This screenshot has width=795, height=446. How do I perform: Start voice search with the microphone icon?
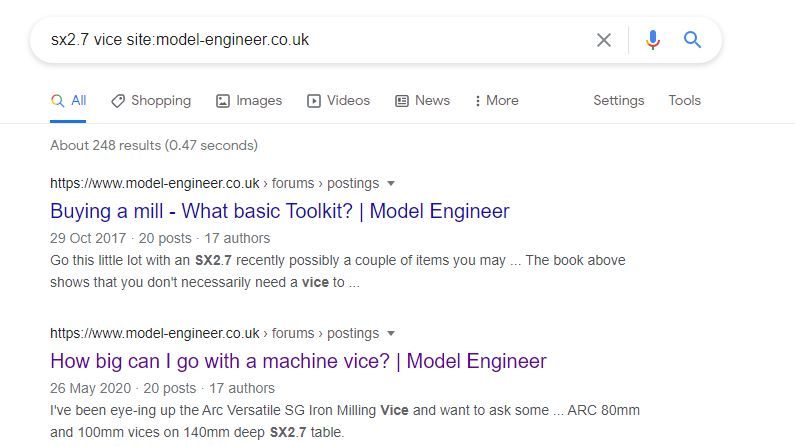pyautogui.click(x=653, y=40)
